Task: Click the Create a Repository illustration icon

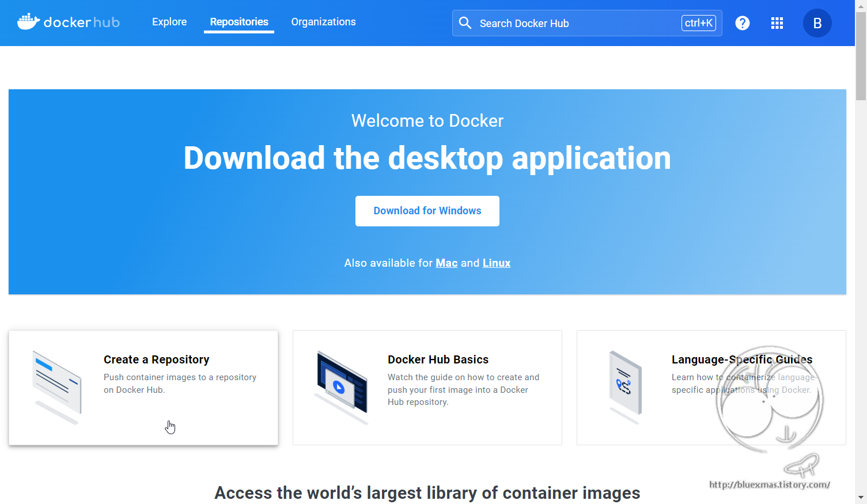Action: click(56, 387)
